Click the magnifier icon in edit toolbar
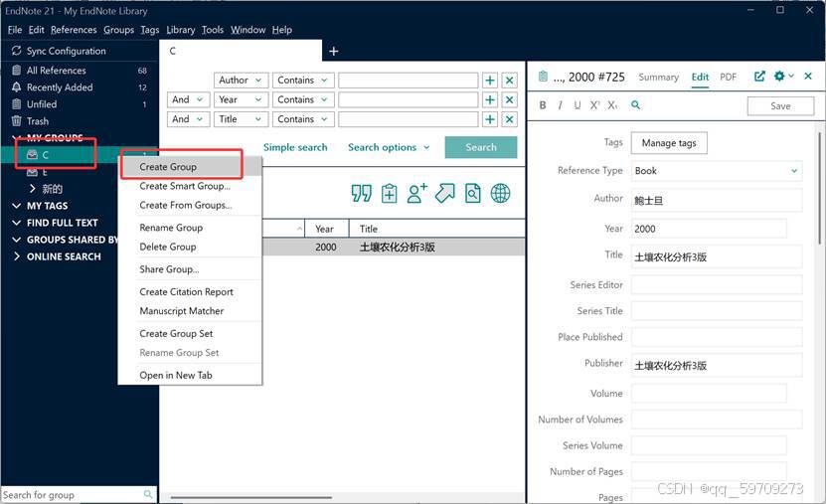The height and width of the screenshot is (504, 826). coord(636,104)
